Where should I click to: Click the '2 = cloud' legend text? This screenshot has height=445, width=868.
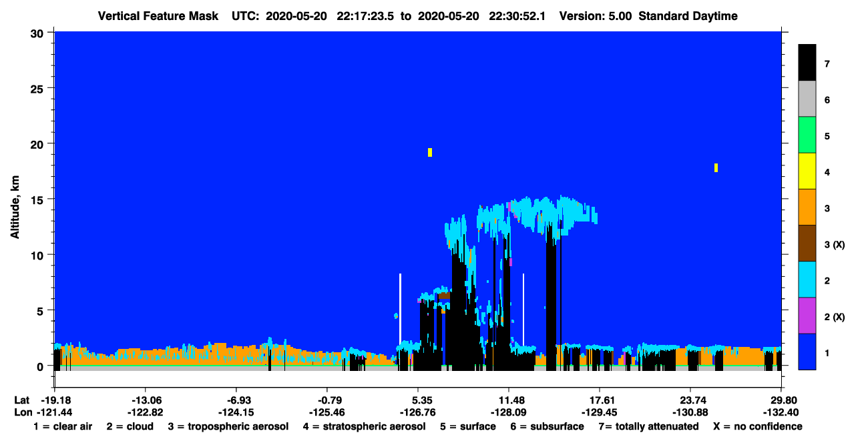[x=130, y=426]
